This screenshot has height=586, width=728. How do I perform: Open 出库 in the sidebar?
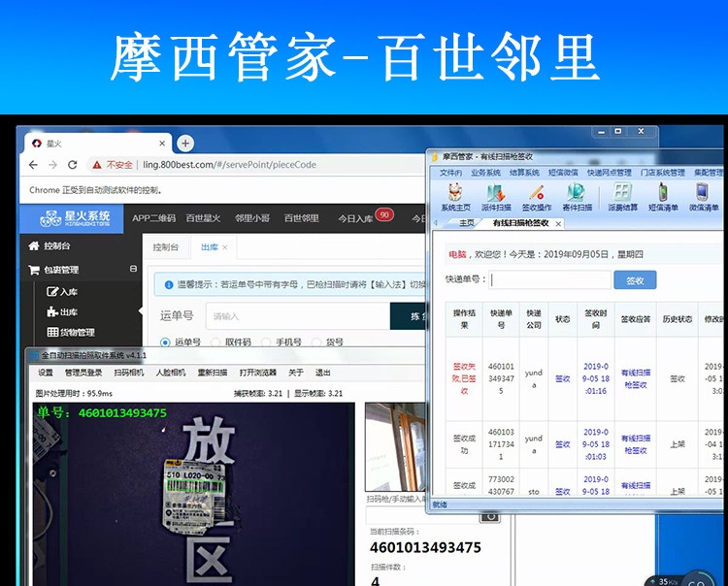click(x=62, y=311)
